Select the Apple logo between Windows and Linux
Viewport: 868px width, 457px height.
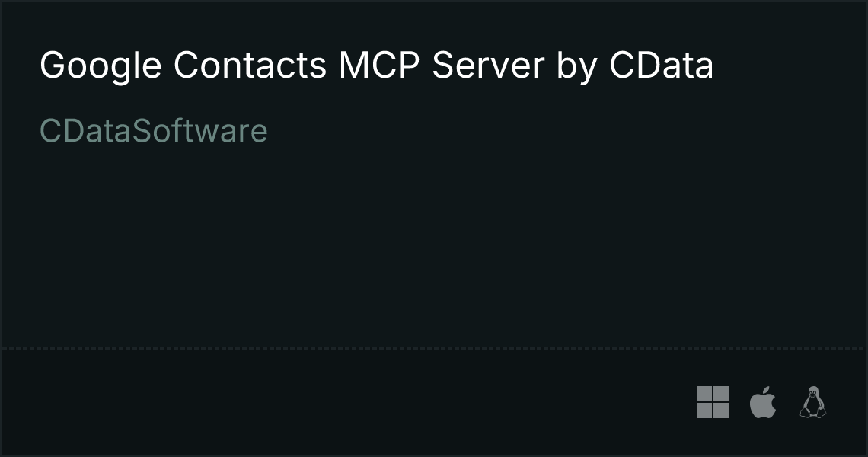[x=763, y=402]
